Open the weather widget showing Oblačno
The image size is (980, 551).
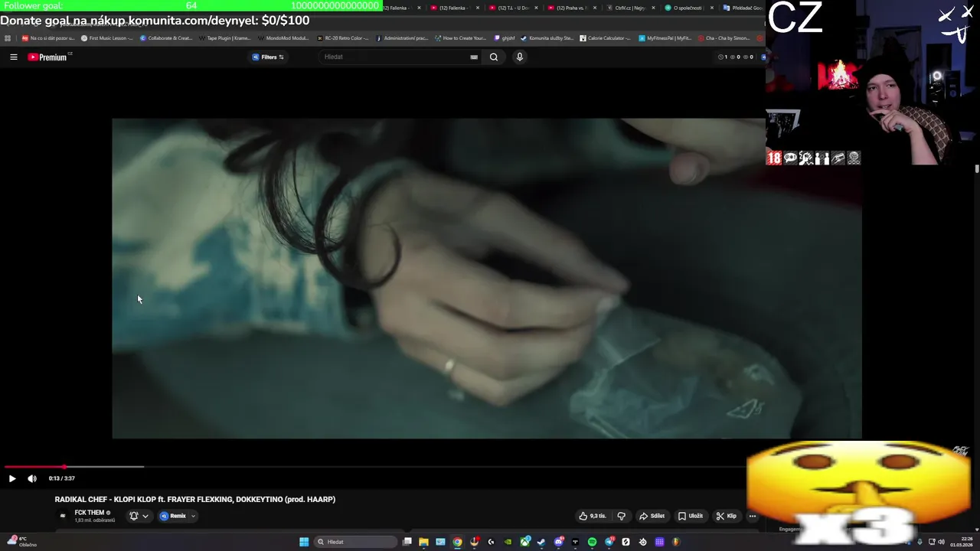pyautogui.click(x=22, y=541)
